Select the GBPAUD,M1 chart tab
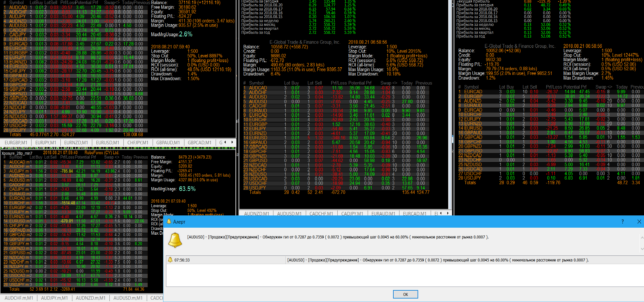The height and width of the screenshot is (302, 644). [168, 143]
